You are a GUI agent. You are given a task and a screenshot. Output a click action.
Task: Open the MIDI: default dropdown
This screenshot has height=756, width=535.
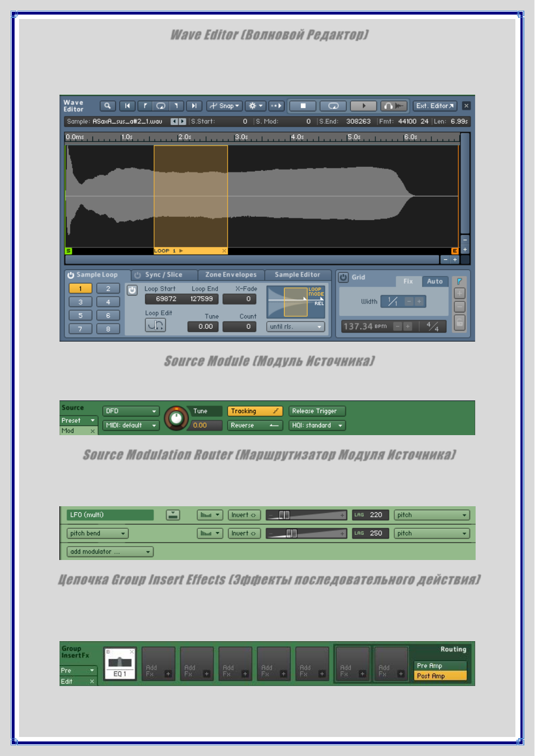pyautogui.click(x=131, y=426)
